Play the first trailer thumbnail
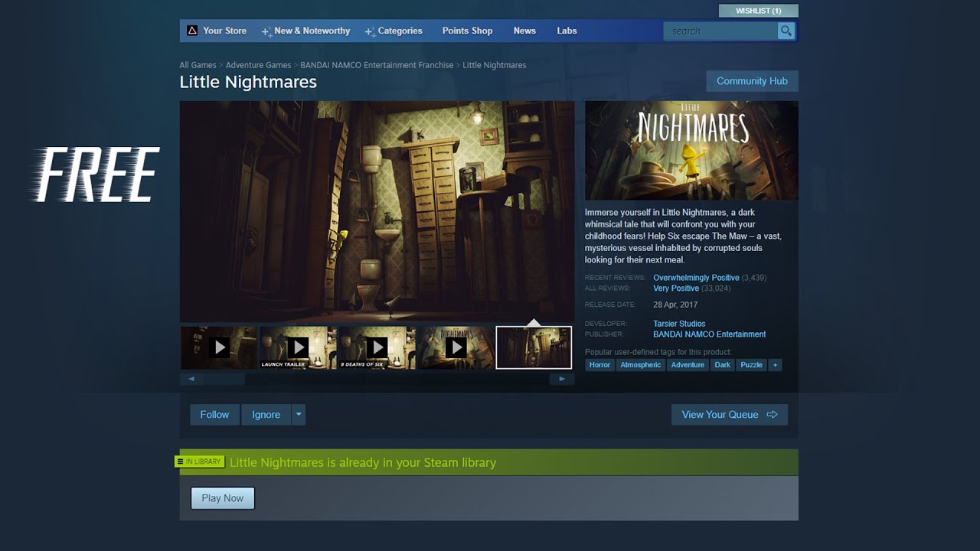Viewport: 980px width, 551px height. tap(220, 347)
